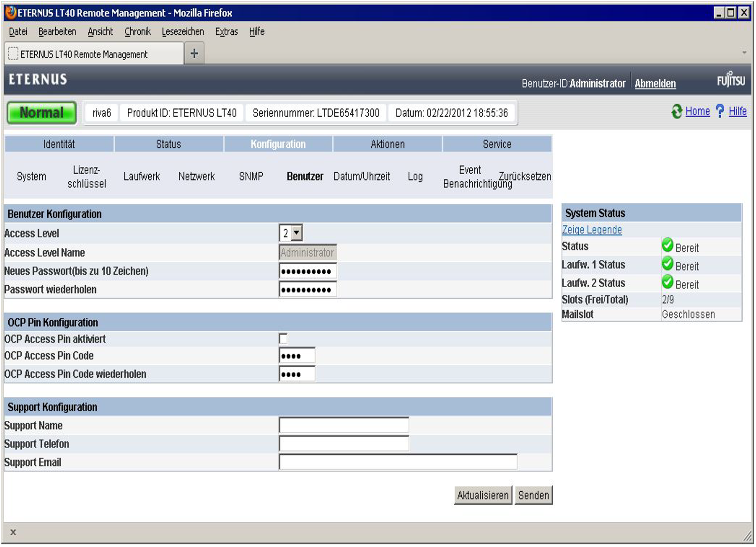Open the Access Level dropdown
Screen dimensions: 756x547
click(x=296, y=232)
